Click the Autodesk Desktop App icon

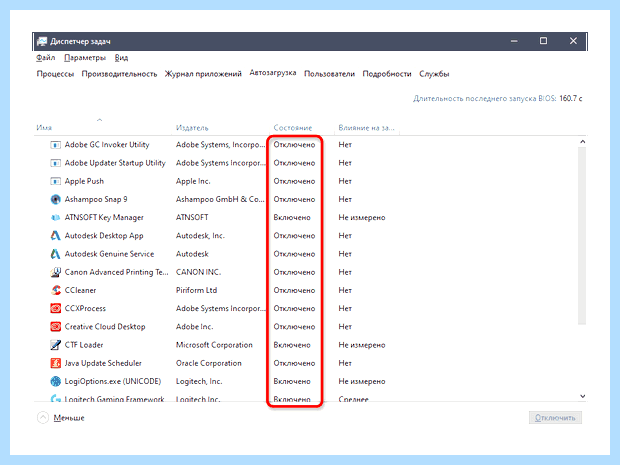tap(55, 236)
